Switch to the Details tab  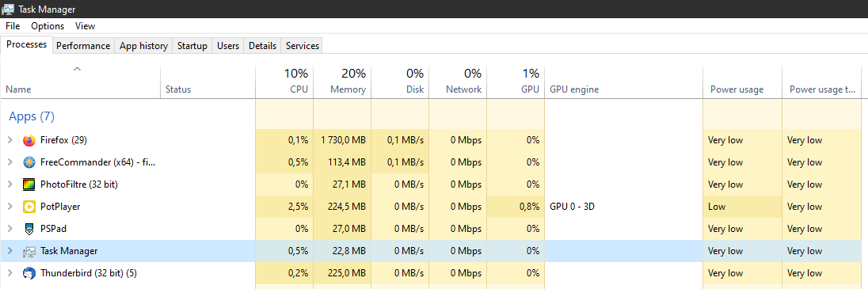click(x=262, y=46)
